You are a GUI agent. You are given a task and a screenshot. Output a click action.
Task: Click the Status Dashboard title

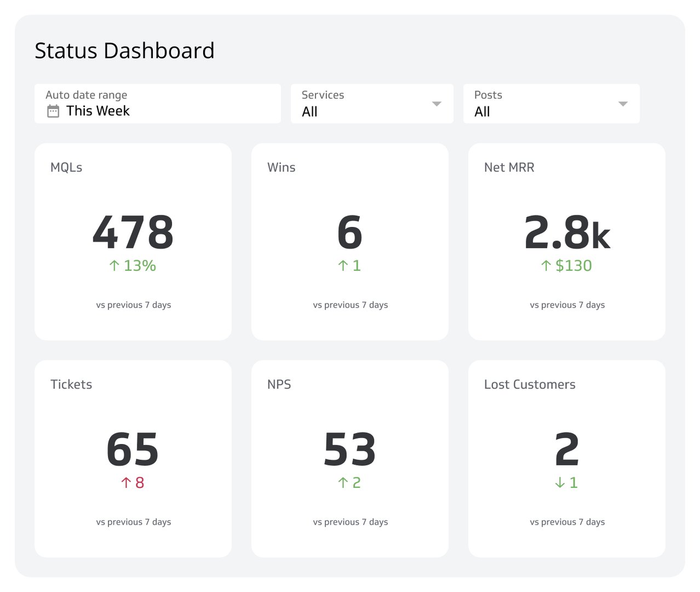(124, 50)
